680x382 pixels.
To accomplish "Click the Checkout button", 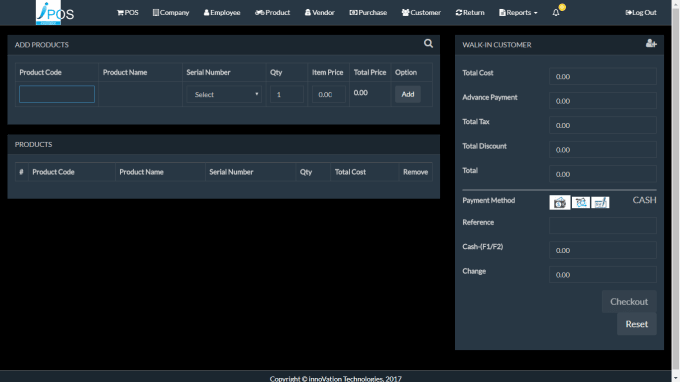I will click(629, 301).
